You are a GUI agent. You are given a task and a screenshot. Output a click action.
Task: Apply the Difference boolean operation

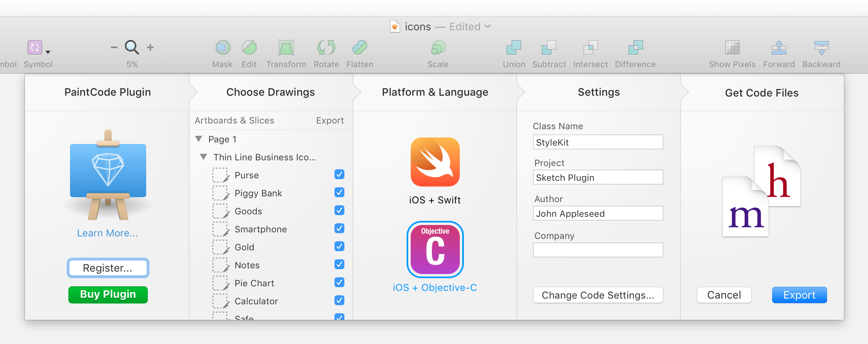635,48
